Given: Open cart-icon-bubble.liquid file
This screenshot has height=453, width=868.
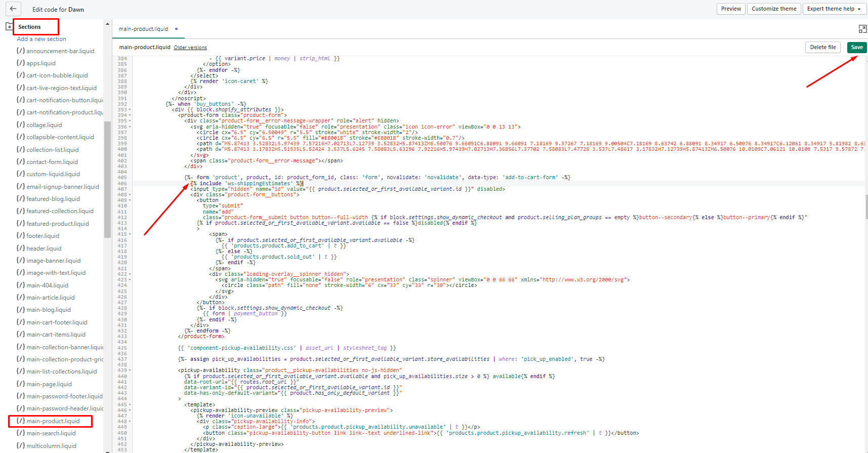Looking at the screenshot, I should [x=57, y=75].
